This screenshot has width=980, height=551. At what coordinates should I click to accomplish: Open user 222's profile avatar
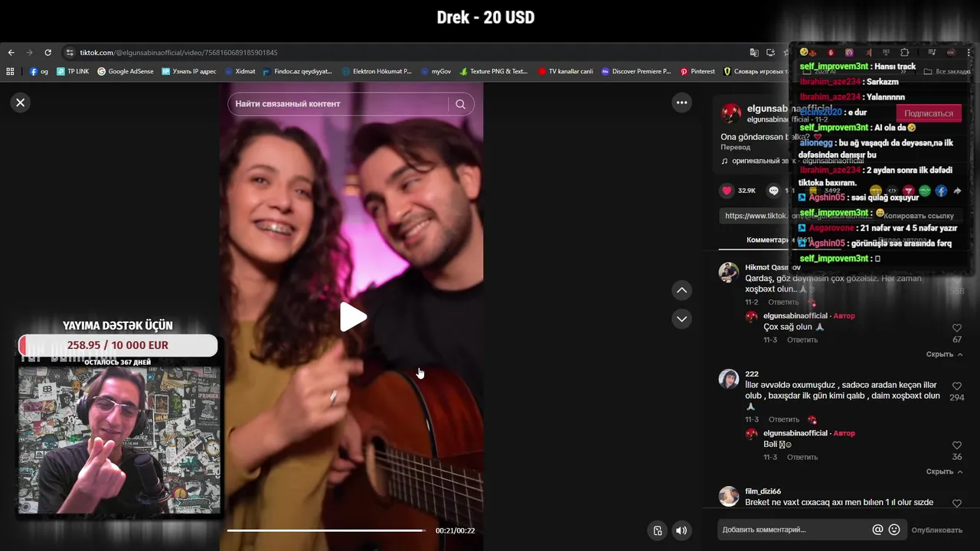tap(729, 379)
